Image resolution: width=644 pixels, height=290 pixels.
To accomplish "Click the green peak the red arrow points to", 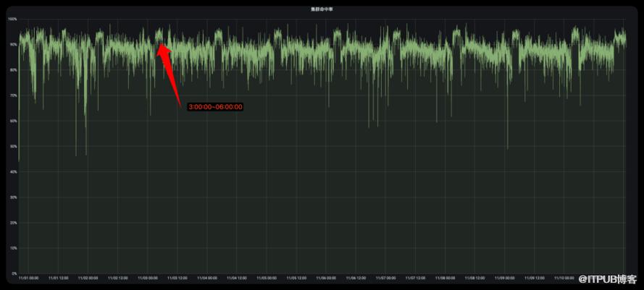I will (x=159, y=33).
